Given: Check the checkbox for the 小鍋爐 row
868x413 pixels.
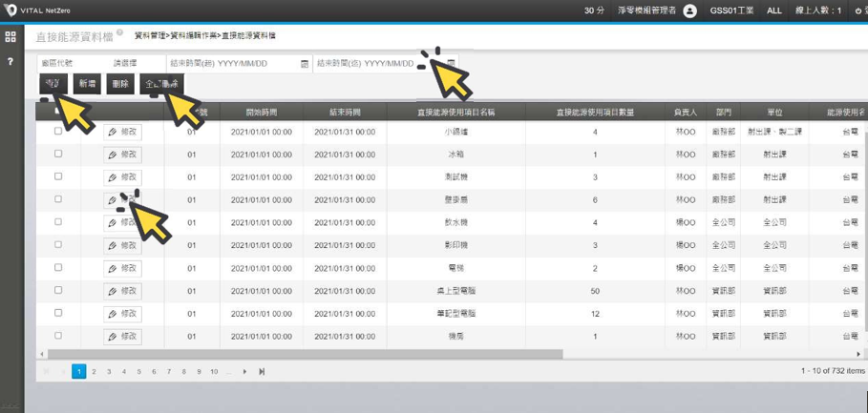Looking at the screenshot, I should coord(58,131).
